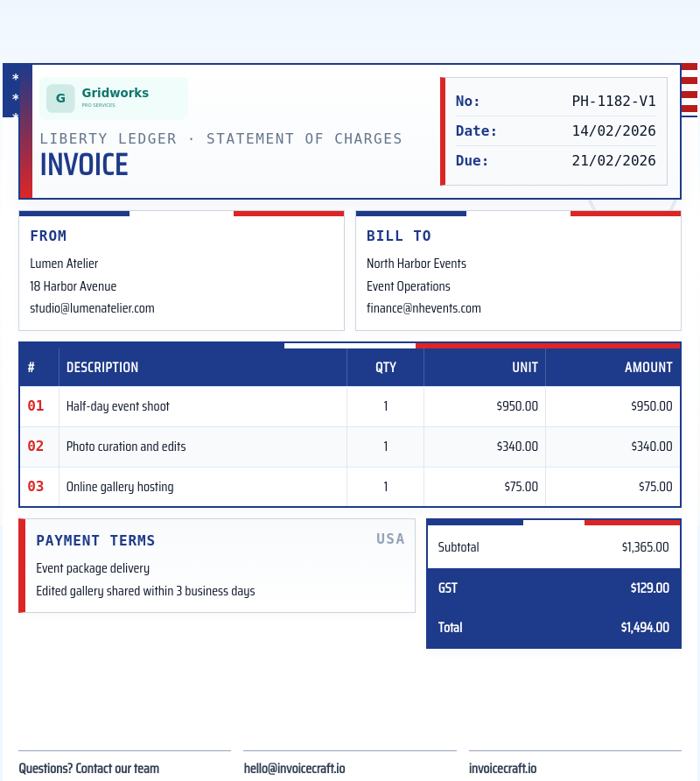Click the USA label in payment terms

(x=390, y=539)
